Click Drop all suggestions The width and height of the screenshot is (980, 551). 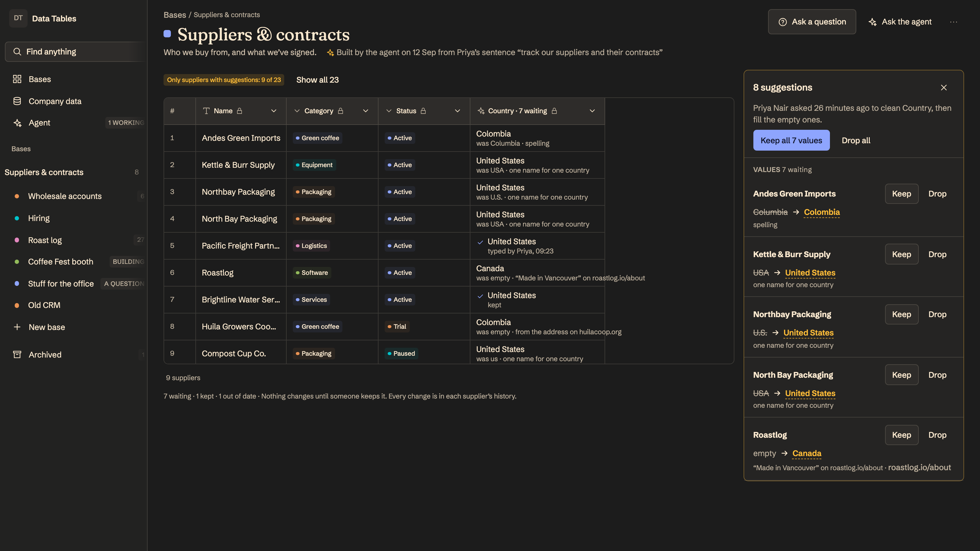tap(856, 140)
